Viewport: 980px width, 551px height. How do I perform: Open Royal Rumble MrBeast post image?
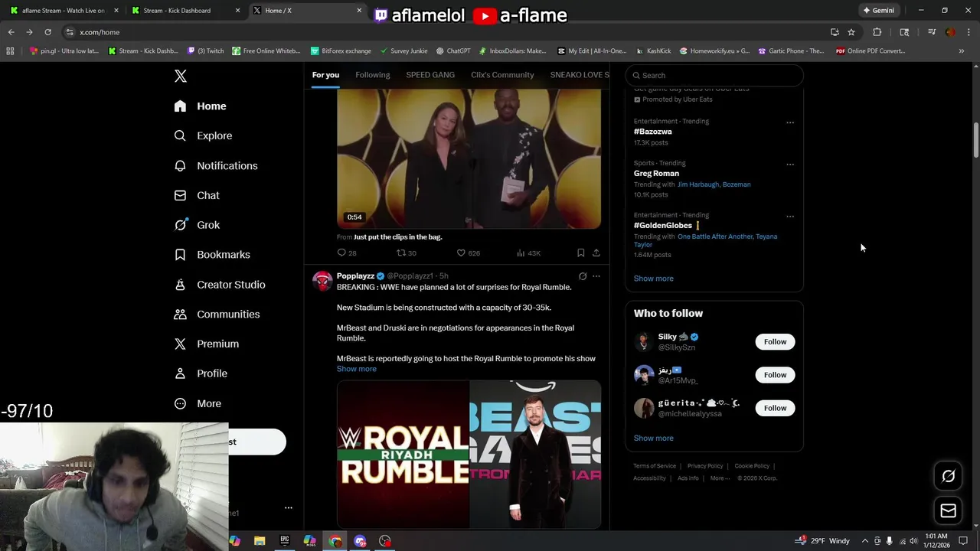469,455
